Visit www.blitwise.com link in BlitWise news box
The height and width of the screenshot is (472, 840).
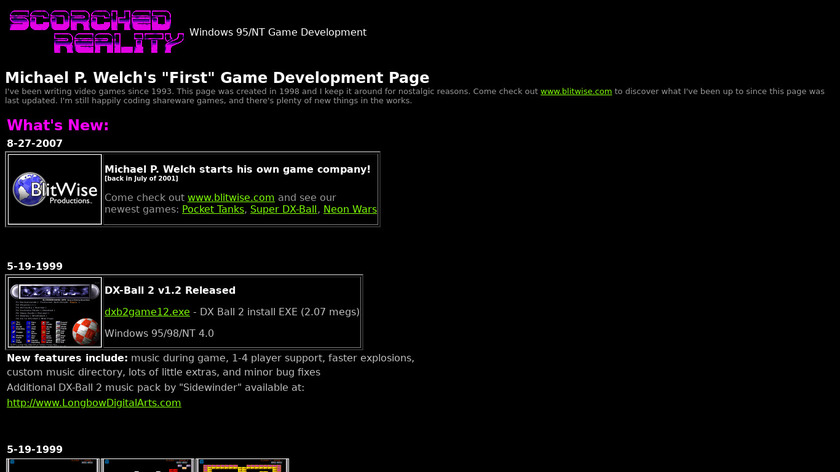click(231, 198)
